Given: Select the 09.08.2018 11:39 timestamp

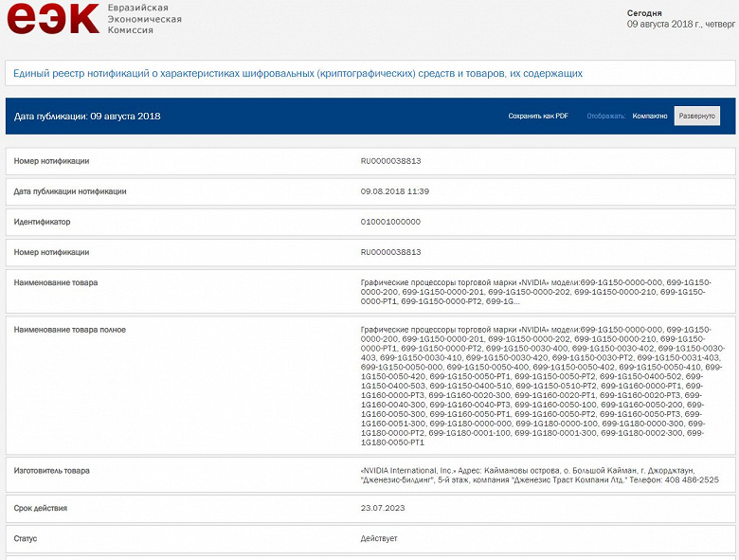Looking at the screenshot, I should coord(394,191).
